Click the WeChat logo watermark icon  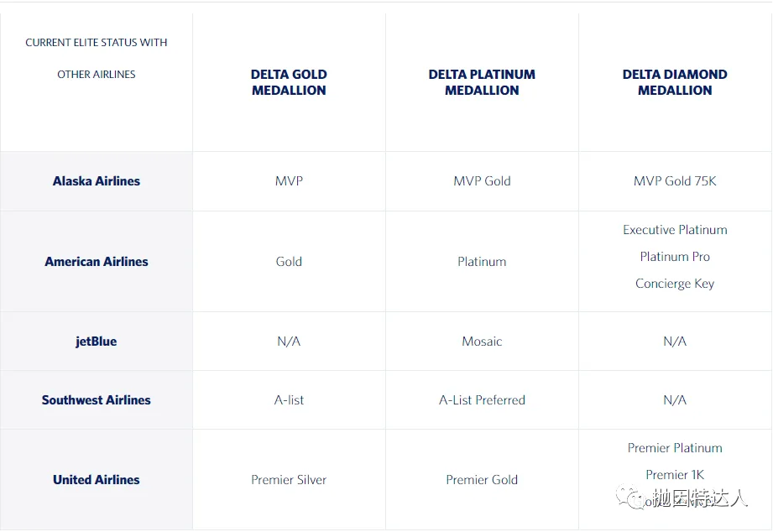coord(629,496)
